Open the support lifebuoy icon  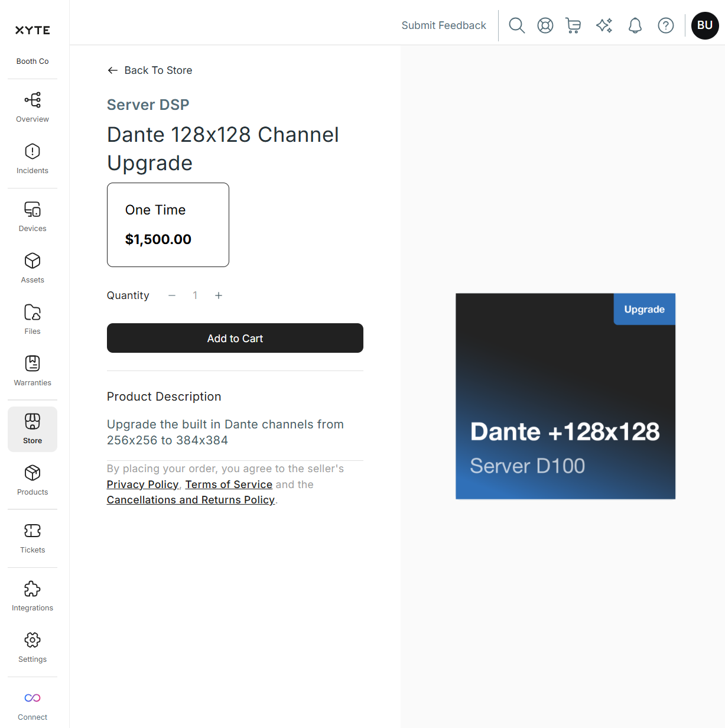(x=545, y=25)
